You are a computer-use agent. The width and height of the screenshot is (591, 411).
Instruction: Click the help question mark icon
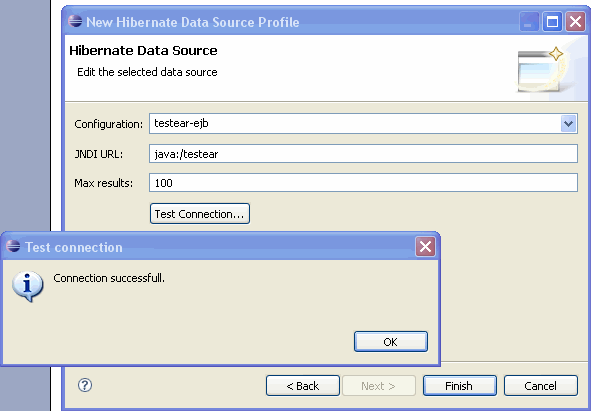click(85, 385)
